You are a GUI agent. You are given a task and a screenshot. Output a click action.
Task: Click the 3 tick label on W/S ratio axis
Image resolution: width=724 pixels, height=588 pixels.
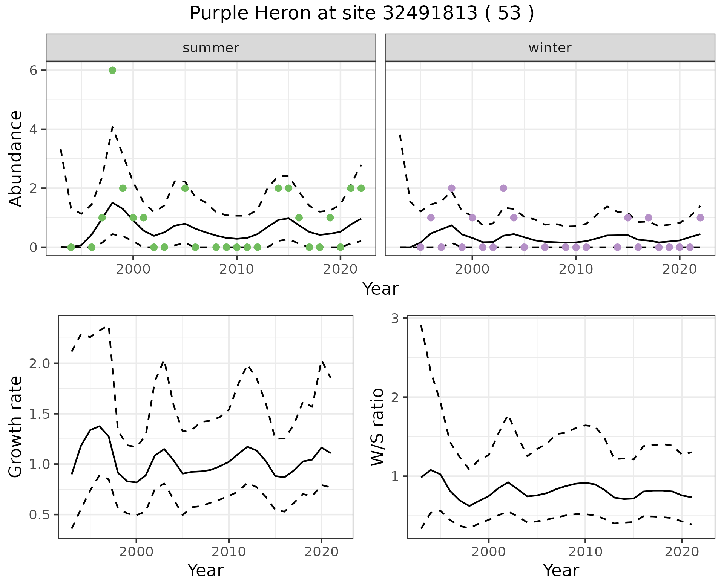point(395,318)
